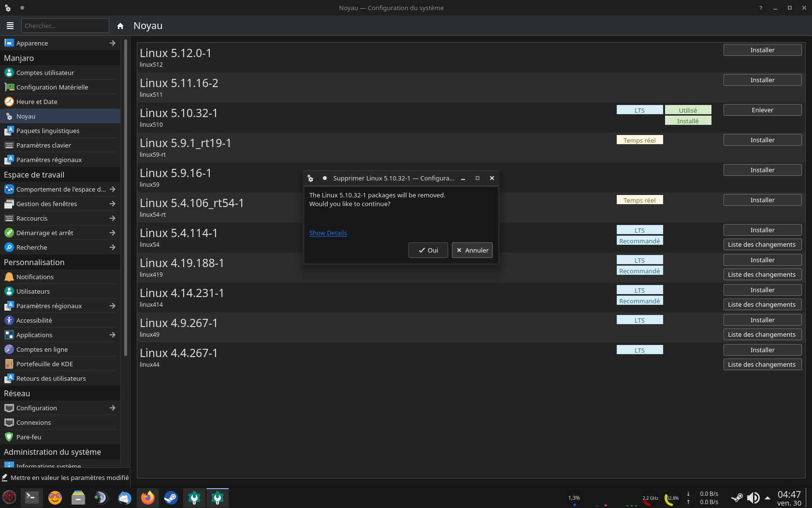
Task: Open Notifications settings via bell icon
Action: pos(9,277)
